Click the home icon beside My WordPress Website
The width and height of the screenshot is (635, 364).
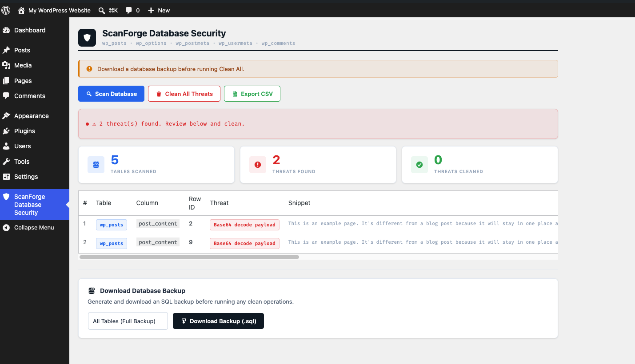[21, 10]
